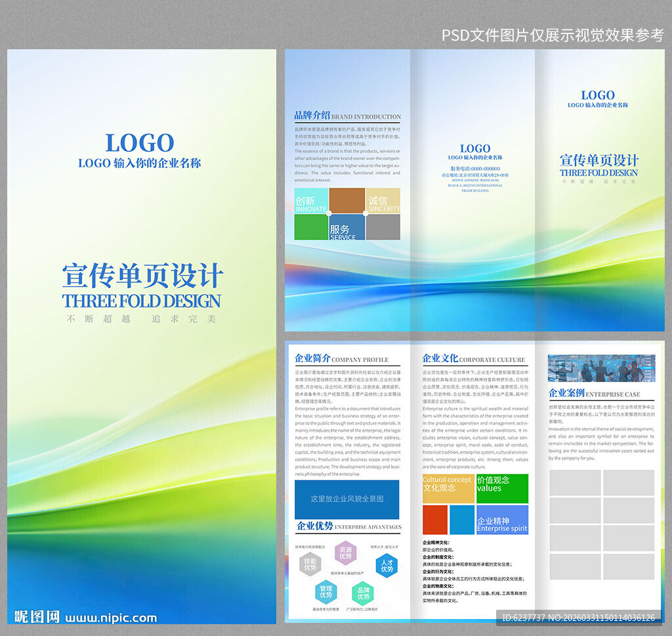The image size is (672, 636).
Task: Select the '服务电话:0000-000000' line
Action: point(475,169)
